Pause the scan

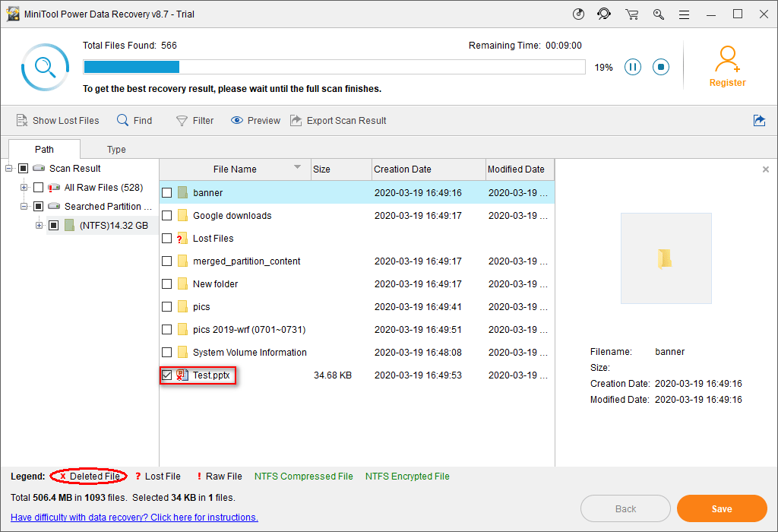tap(633, 67)
